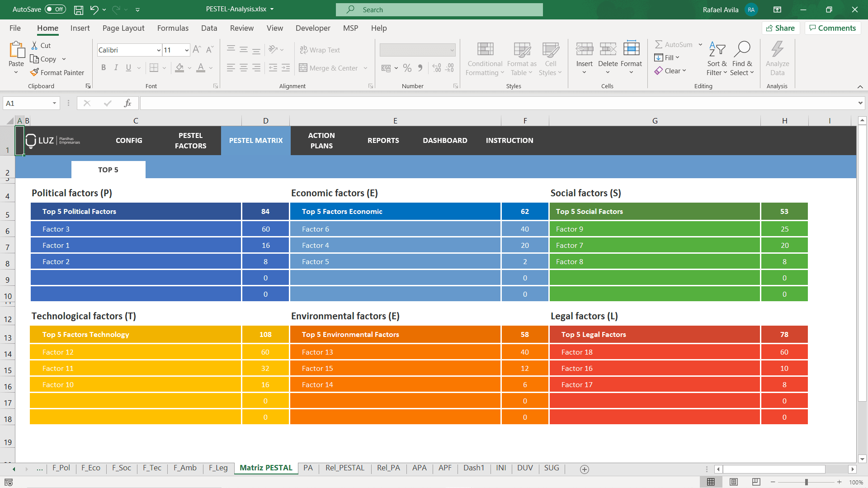Click the Decrease Indent icon
This screenshot has width=868, height=488.
273,67
